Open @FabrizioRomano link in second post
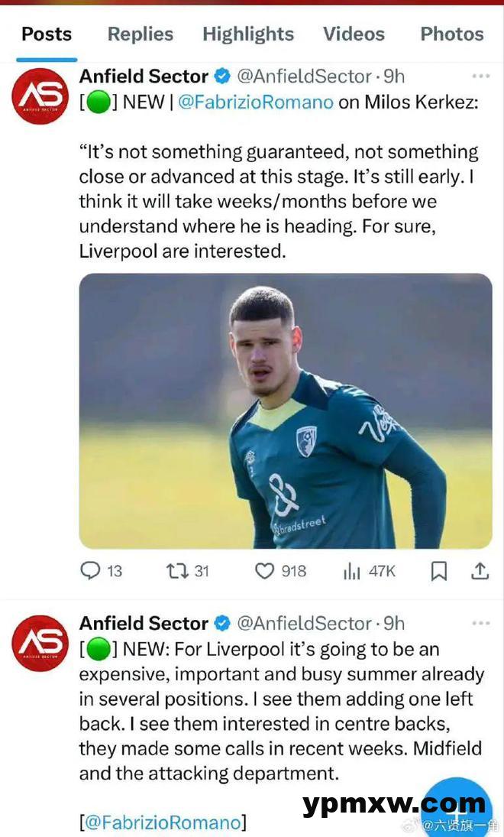504x837 pixels. [x=163, y=823]
